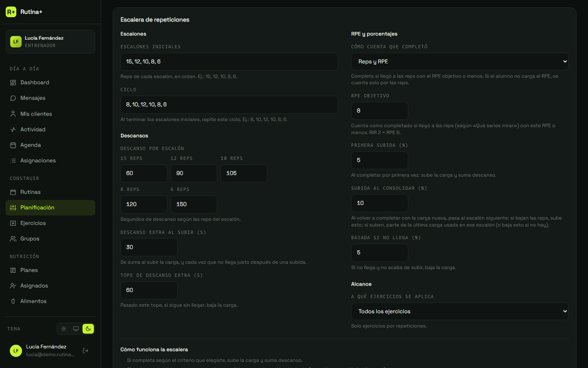The width and height of the screenshot is (588, 368).
Task: Open Mis clientes person icon
Action: click(x=13, y=114)
